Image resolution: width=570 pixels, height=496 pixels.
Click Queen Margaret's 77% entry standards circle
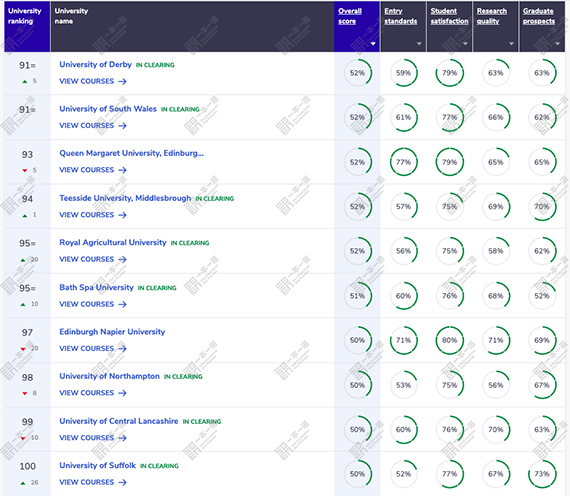404,162
